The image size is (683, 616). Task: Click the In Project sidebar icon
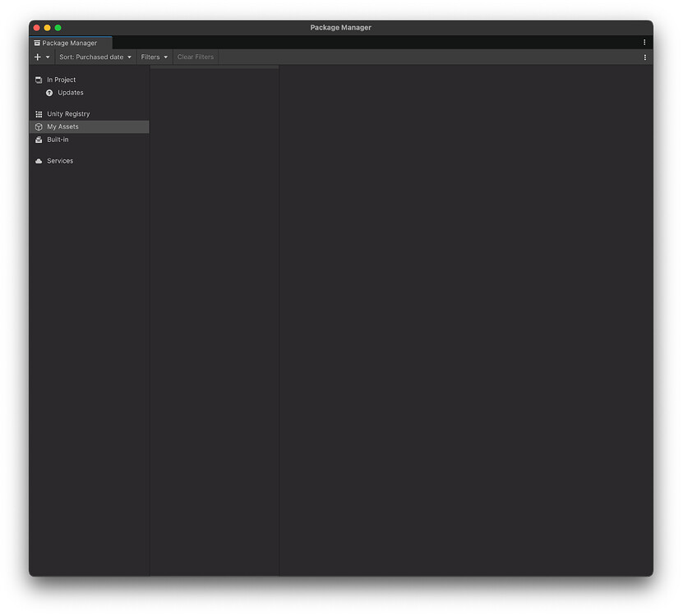point(38,80)
